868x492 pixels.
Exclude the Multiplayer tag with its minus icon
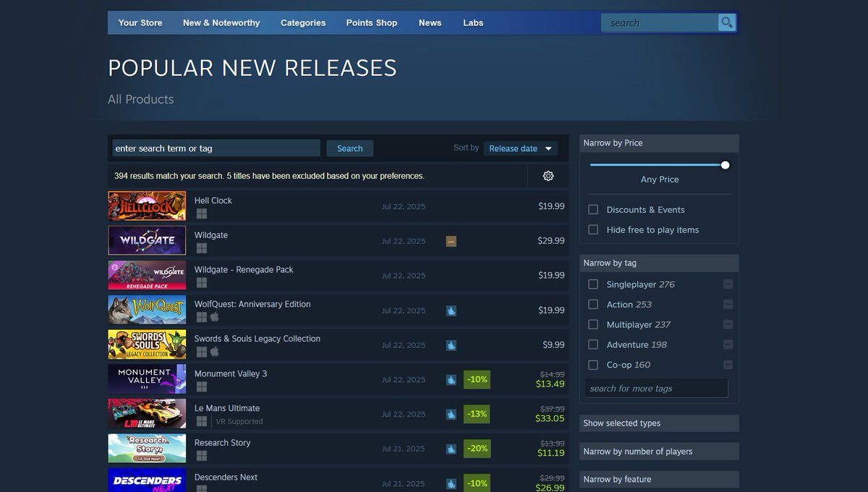(728, 324)
